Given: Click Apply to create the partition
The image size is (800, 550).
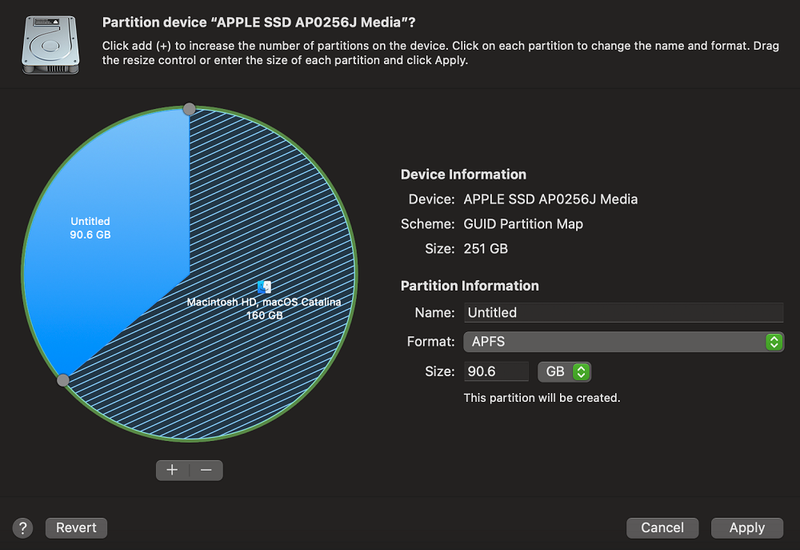Looking at the screenshot, I should pos(746,528).
